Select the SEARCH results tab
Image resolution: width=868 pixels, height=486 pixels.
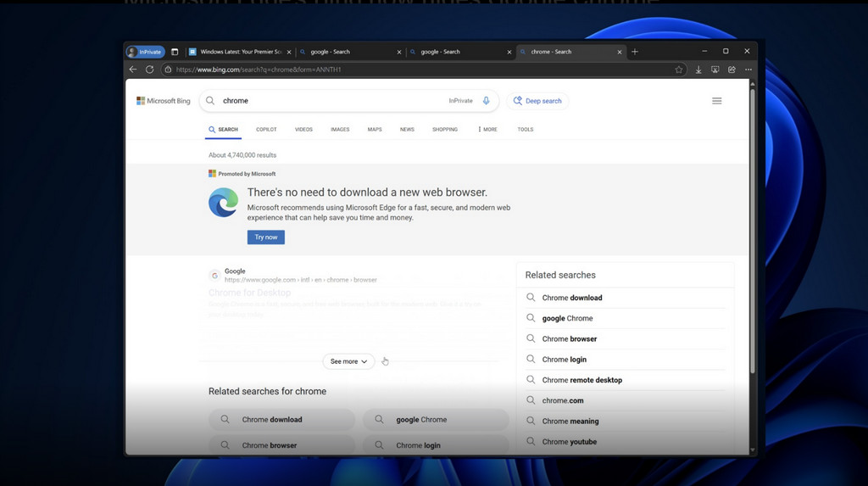click(x=223, y=129)
